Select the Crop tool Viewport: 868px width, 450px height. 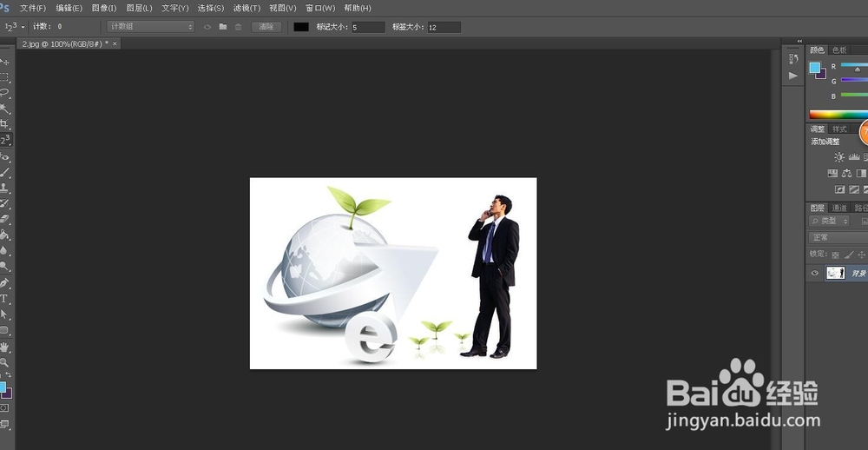tap(4, 123)
